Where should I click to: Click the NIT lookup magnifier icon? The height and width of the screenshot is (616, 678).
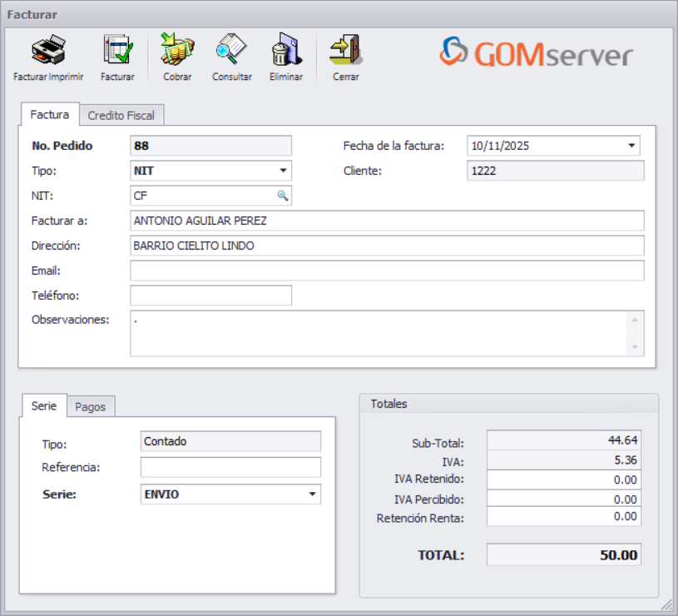click(x=283, y=196)
